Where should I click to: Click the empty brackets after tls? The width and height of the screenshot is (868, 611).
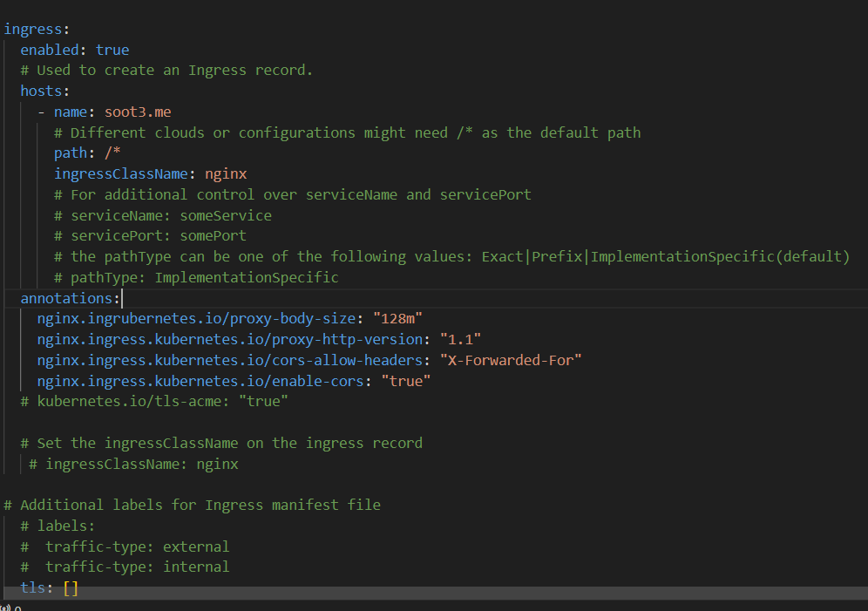click(x=71, y=588)
